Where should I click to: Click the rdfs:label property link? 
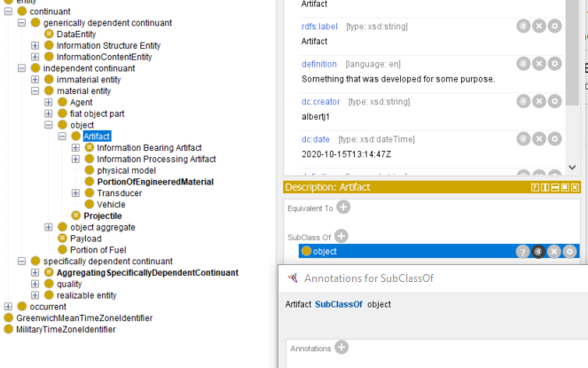point(319,27)
